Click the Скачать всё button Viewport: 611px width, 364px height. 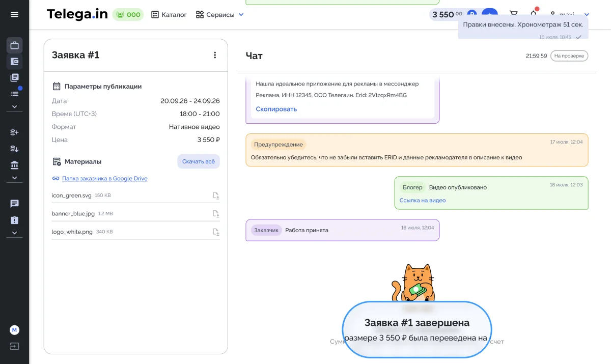coord(199,161)
